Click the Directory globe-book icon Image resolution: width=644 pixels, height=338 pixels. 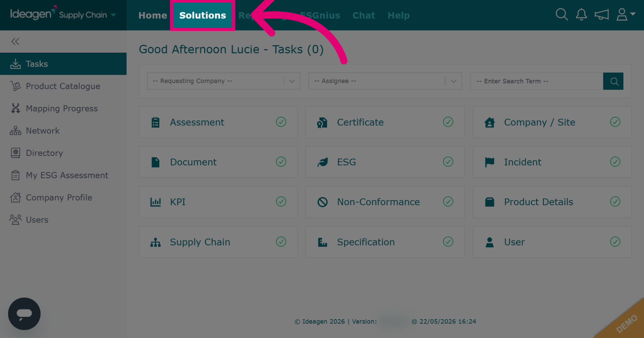click(x=15, y=153)
